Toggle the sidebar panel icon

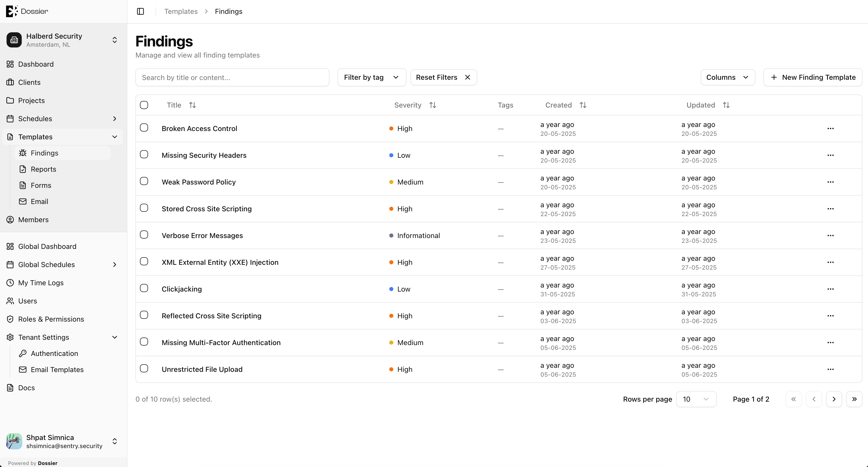[140, 11]
